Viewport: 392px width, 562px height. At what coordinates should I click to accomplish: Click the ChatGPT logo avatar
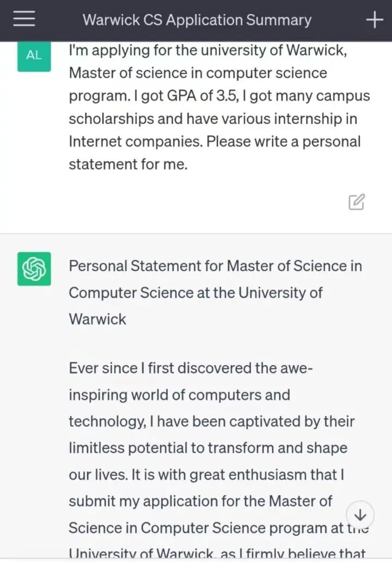coord(34,269)
